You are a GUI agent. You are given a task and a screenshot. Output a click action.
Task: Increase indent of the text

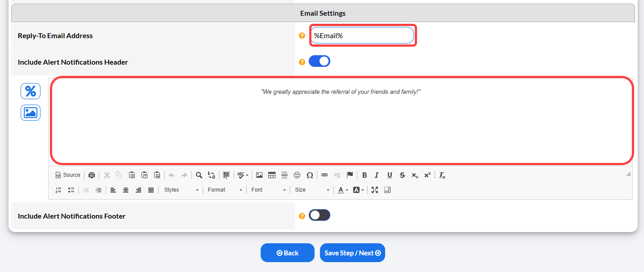tap(98, 190)
